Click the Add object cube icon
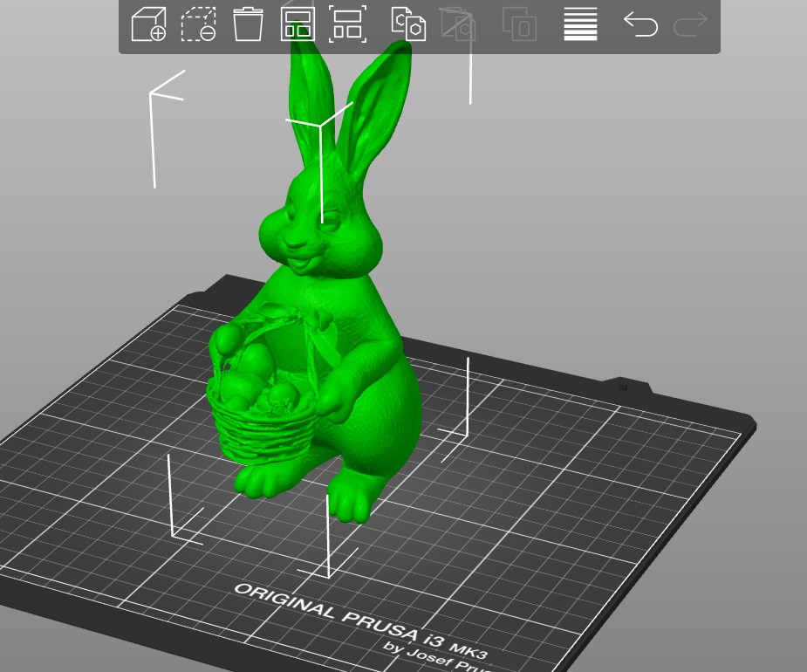 point(148,24)
